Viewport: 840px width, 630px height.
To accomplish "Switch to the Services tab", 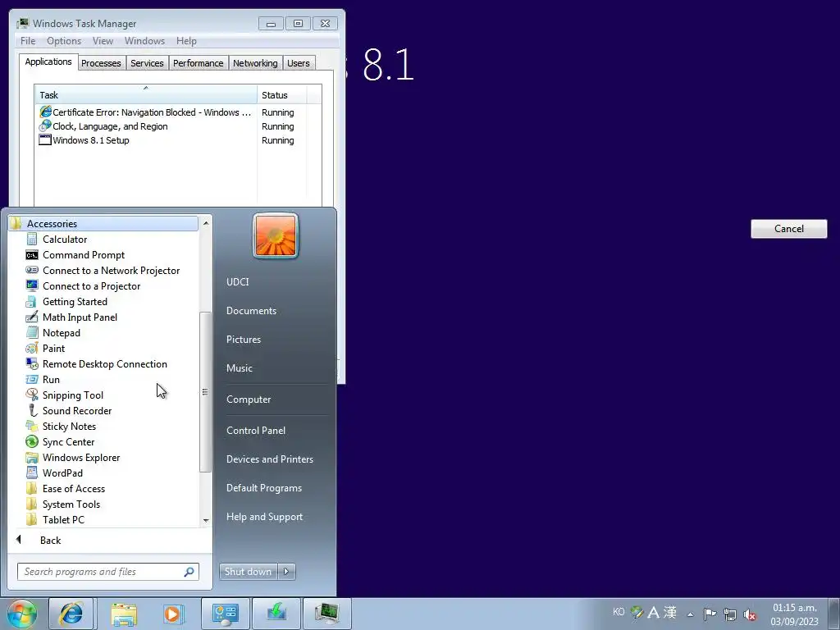I will 147,63.
